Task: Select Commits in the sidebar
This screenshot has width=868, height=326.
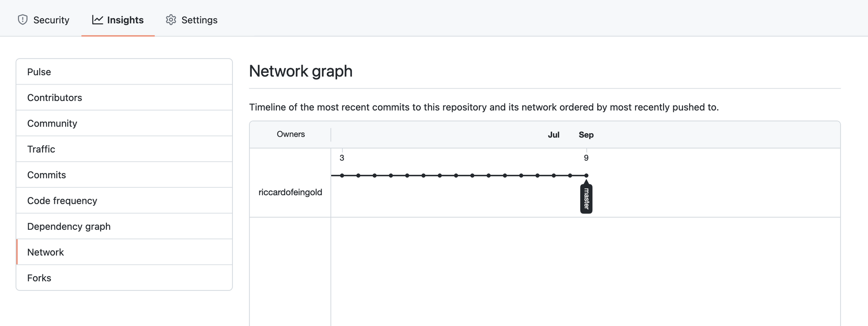Action: point(124,175)
